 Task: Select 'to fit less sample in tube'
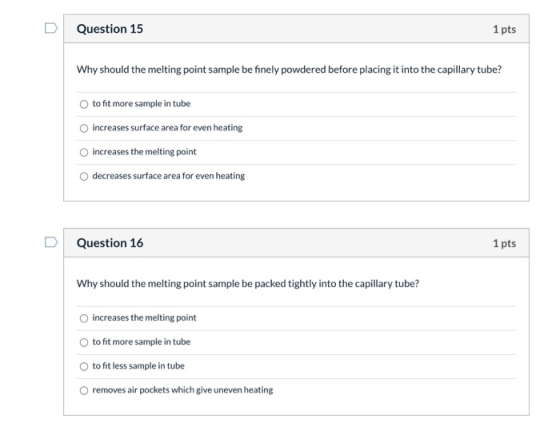click(x=84, y=366)
